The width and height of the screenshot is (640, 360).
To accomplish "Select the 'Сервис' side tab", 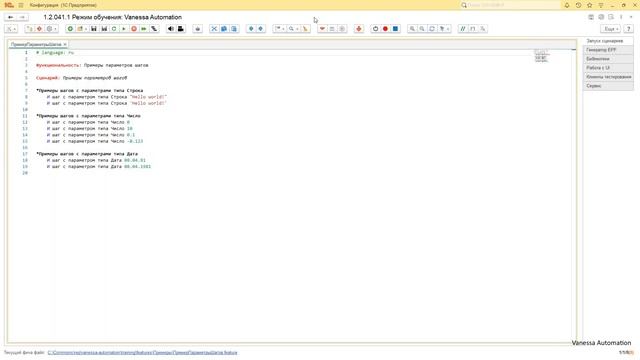I will pos(609,86).
